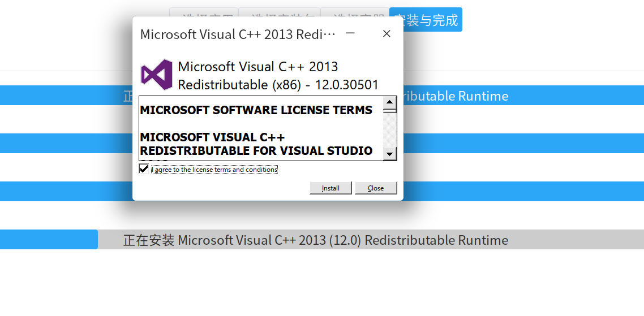Click the license text scrollbar up arrow
Screen dimensions: 644x316
pos(390,102)
